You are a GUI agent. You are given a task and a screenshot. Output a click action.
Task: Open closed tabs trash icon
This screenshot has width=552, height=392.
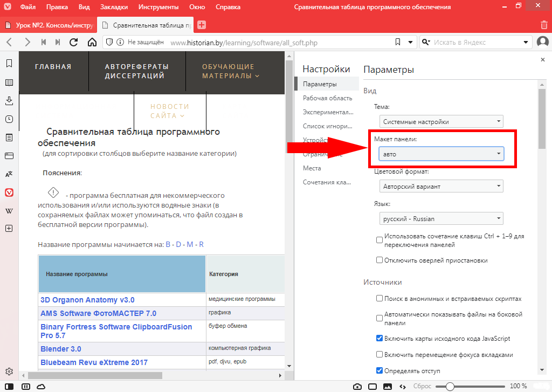544,25
